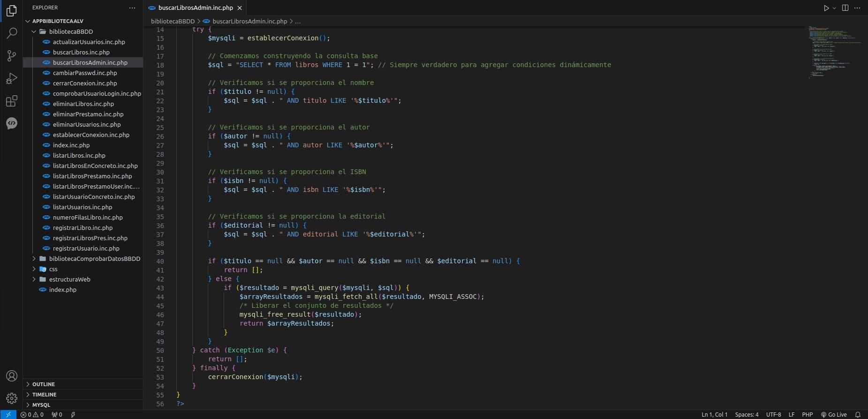Go to line via Ln 1, Col 1

point(714,414)
